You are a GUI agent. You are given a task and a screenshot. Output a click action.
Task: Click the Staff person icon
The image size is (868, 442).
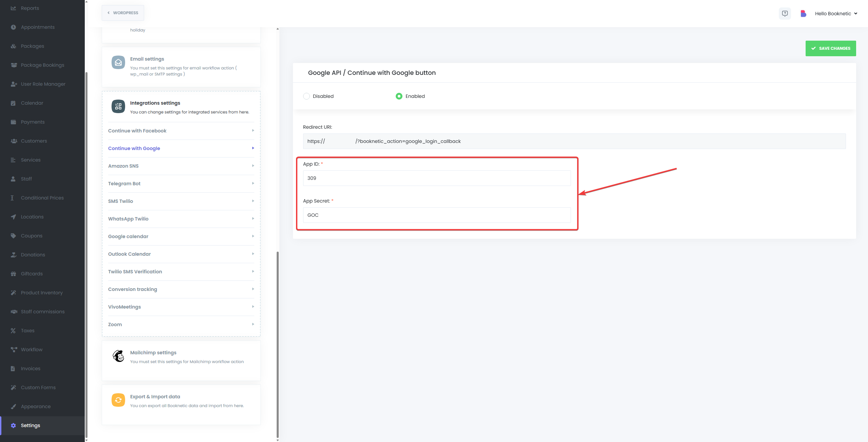tap(13, 179)
